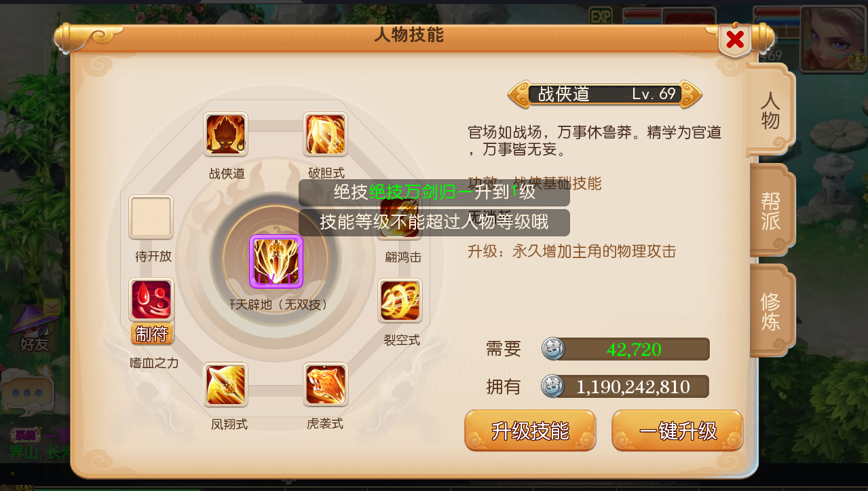
Task: Select the 裂空式 skill icon
Action: [400, 300]
